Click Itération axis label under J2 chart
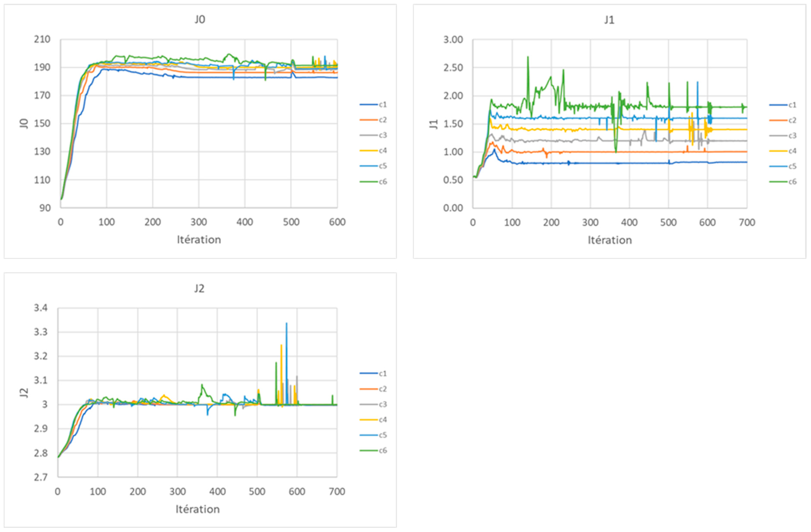This screenshot has width=811, height=532. (197, 509)
